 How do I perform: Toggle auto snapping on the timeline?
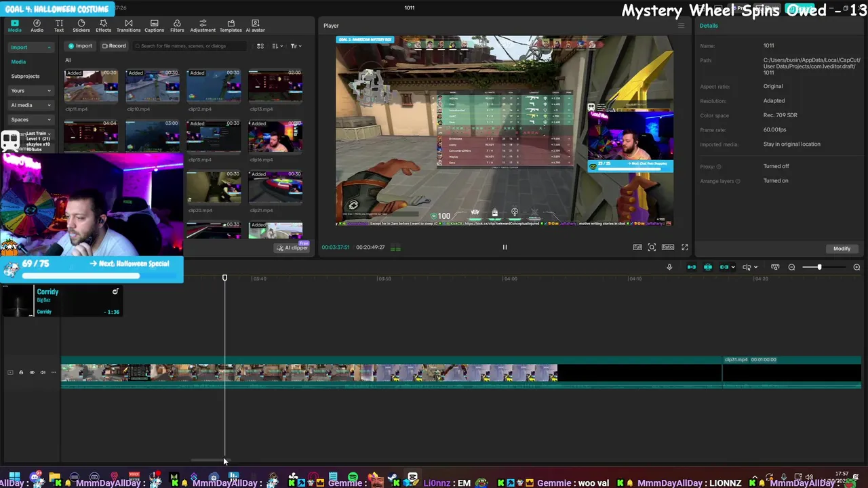tap(708, 267)
